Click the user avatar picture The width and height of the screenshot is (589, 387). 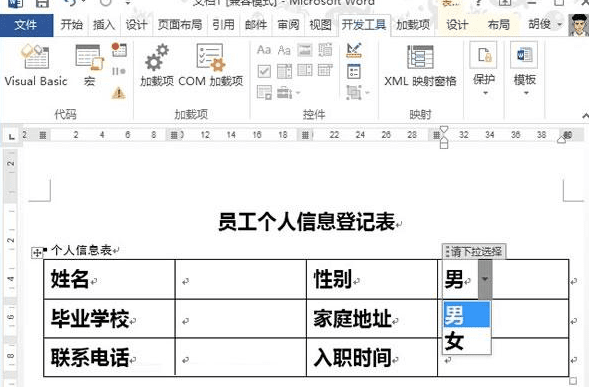click(579, 25)
